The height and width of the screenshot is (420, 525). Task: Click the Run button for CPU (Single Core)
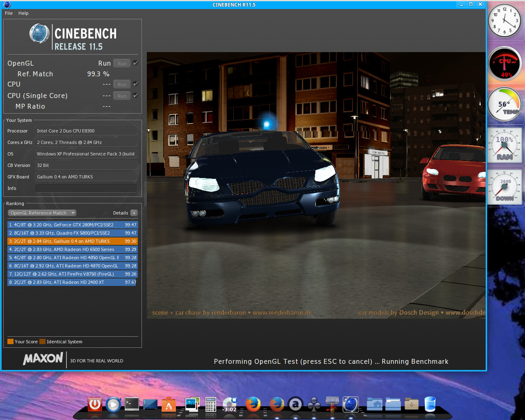(122, 96)
